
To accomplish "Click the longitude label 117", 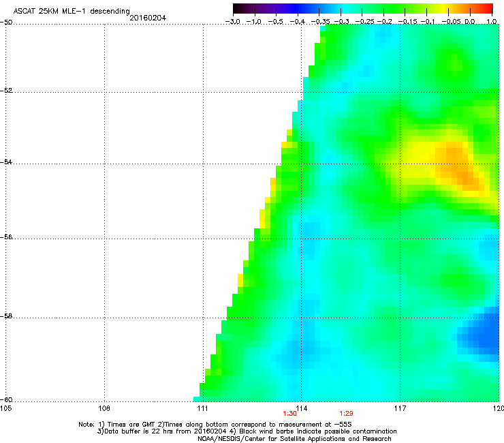I will [x=400, y=408].
